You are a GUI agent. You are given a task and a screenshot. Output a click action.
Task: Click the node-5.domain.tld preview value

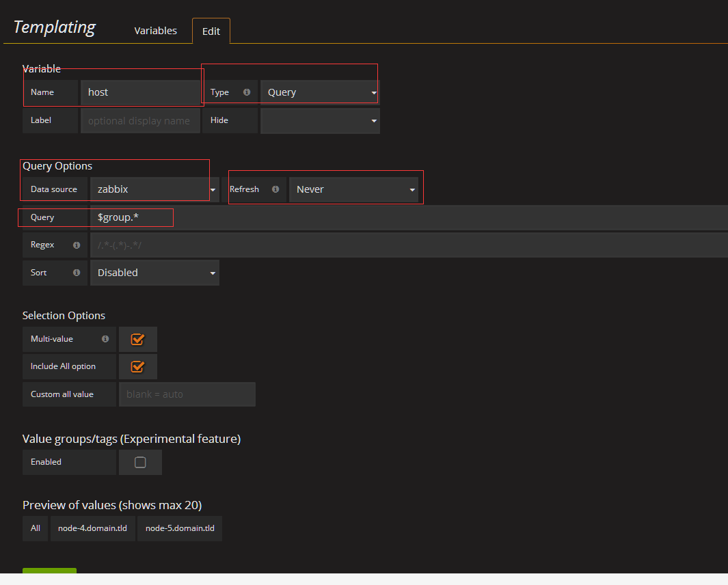click(180, 528)
